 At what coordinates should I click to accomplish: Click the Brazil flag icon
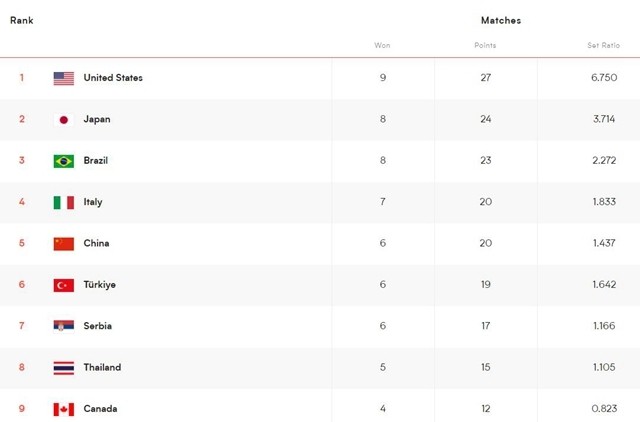(x=64, y=161)
